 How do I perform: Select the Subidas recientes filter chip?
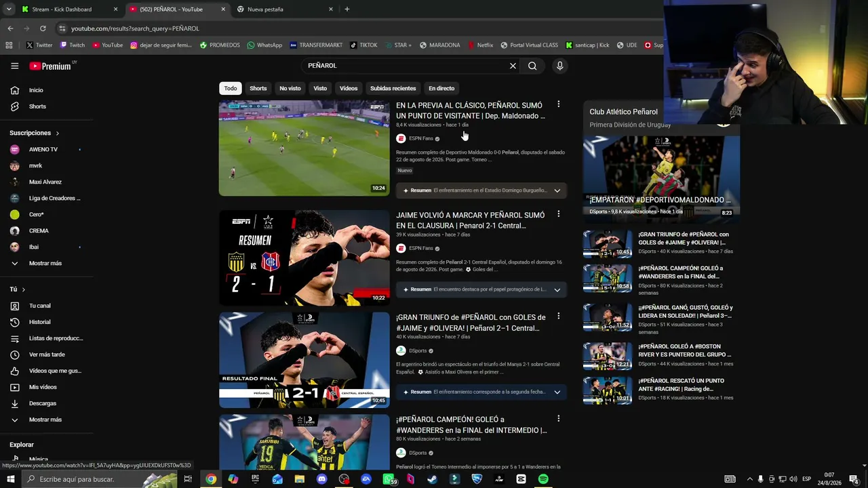coord(393,88)
